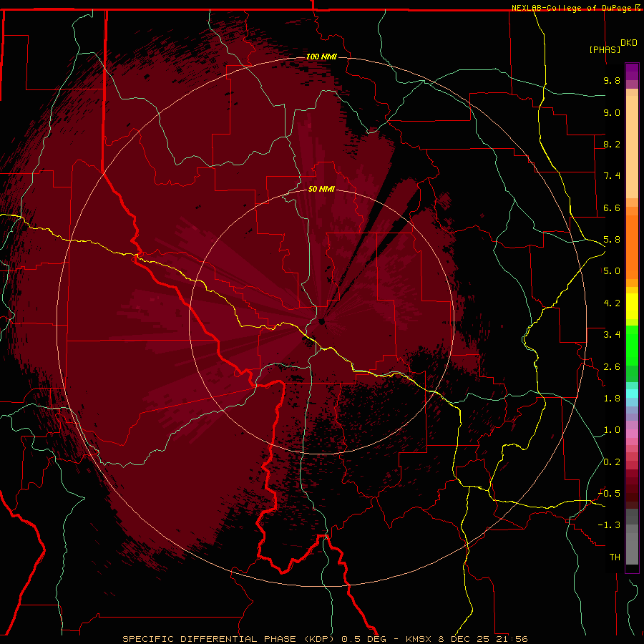Click the 6.6 legend value
The height and width of the screenshot is (644, 644).
point(612,208)
